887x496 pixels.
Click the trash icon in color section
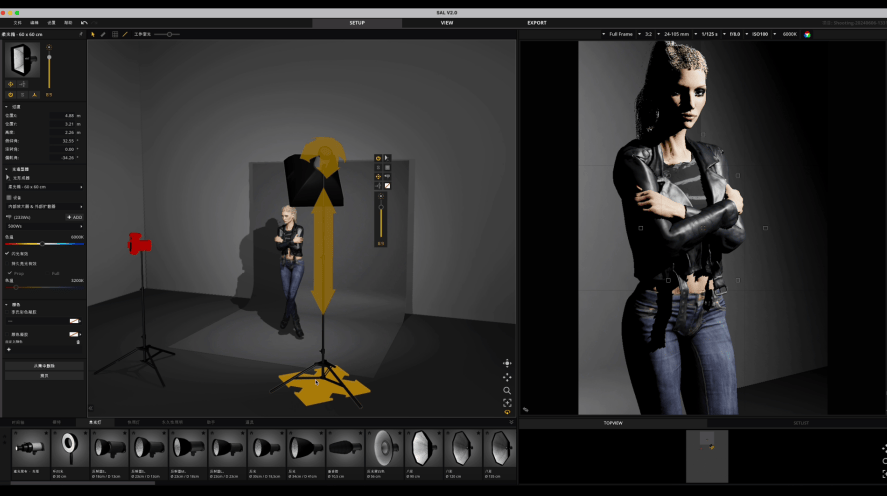[x=78, y=342]
